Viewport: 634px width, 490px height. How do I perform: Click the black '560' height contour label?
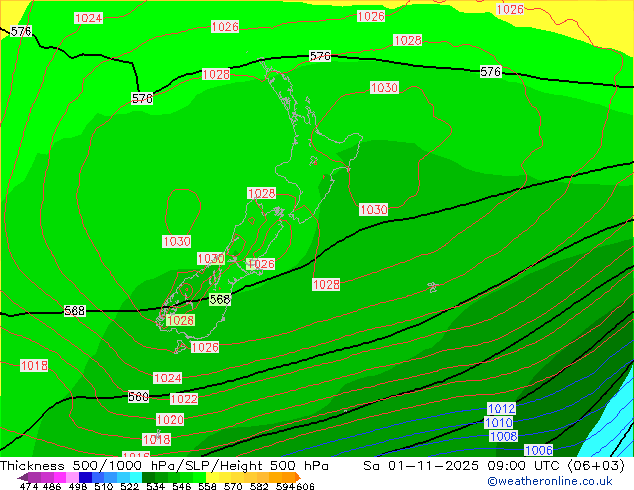pos(138,396)
